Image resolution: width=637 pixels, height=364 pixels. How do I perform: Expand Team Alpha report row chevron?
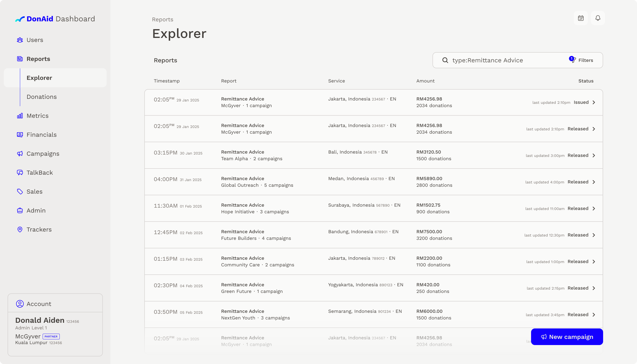(594, 155)
